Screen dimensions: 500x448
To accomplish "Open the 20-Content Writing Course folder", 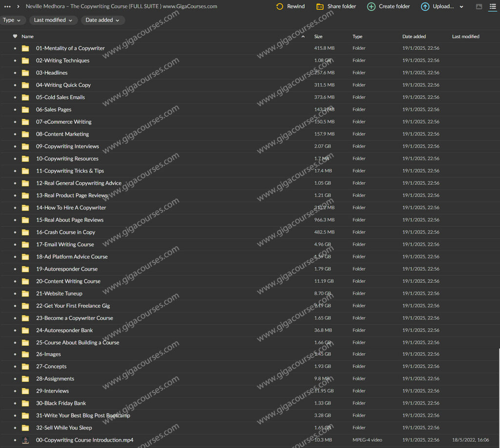I will pos(68,281).
